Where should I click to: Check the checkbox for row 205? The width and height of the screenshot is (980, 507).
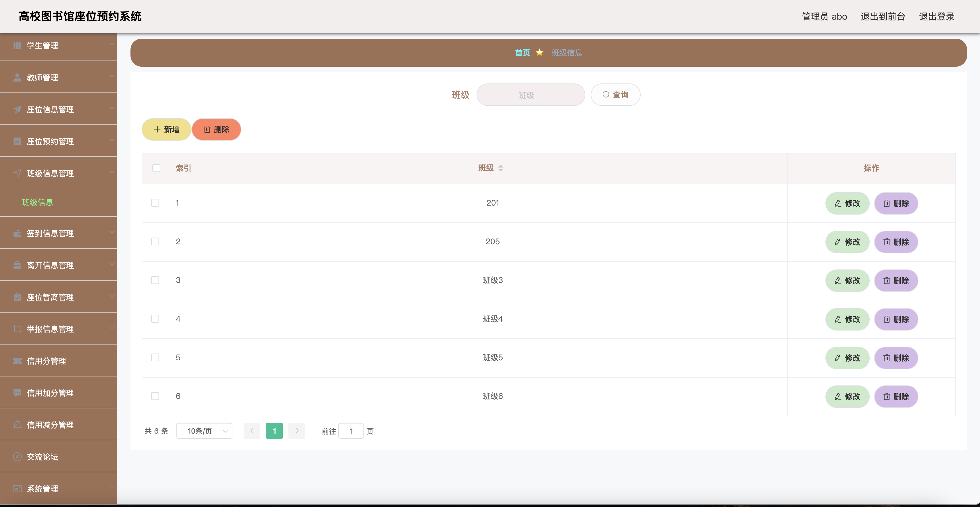click(x=155, y=242)
